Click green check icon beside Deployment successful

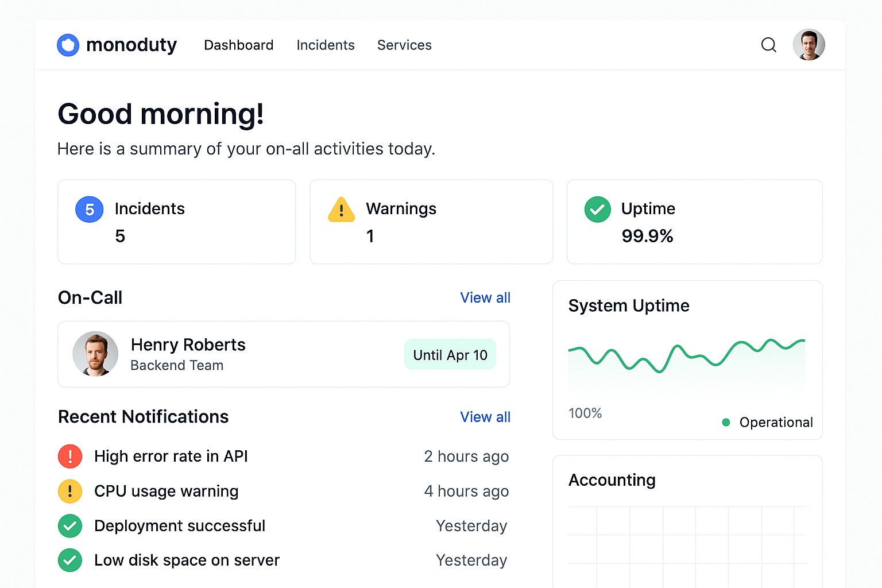70,526
